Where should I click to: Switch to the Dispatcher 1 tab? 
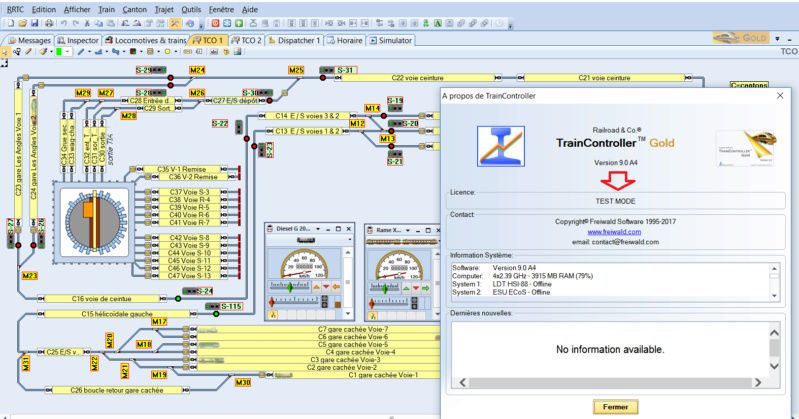[295, 40]
